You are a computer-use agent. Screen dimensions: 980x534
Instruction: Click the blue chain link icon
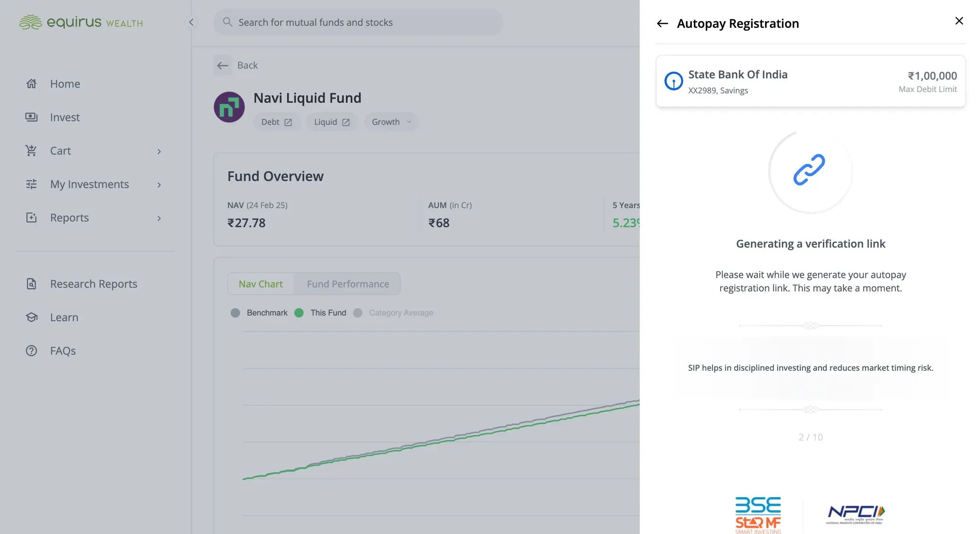point(809,170)
